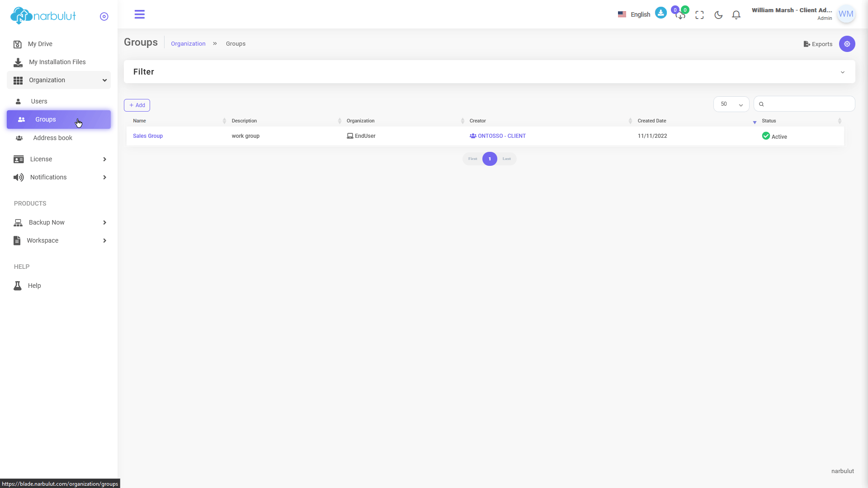Click the Backup Now computer icon
This screenshot has height=488, width=868.
coord(18,223)
